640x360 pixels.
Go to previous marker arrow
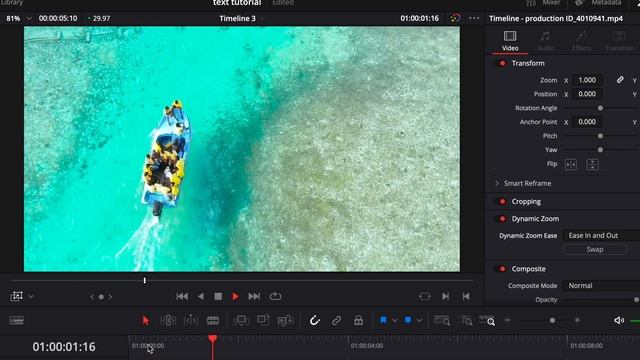92,297
